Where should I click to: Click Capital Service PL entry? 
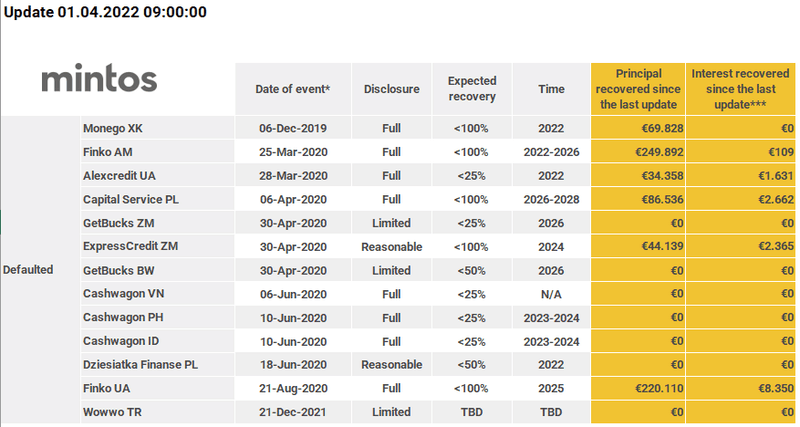(131, 199)
